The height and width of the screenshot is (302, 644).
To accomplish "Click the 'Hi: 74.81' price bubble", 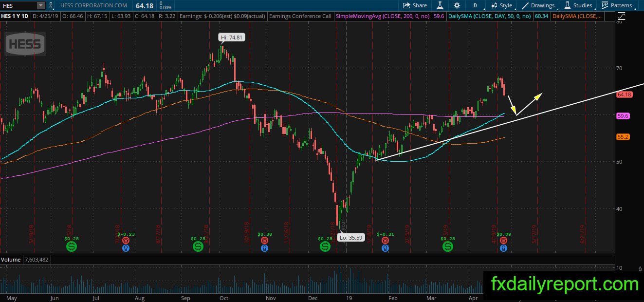I will point(231,37).
